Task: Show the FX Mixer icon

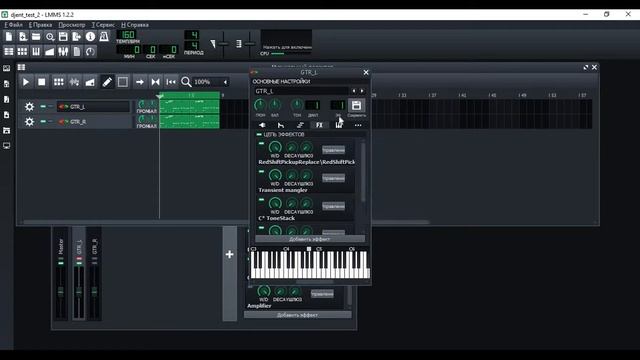Action: click(x=63, y=51)
